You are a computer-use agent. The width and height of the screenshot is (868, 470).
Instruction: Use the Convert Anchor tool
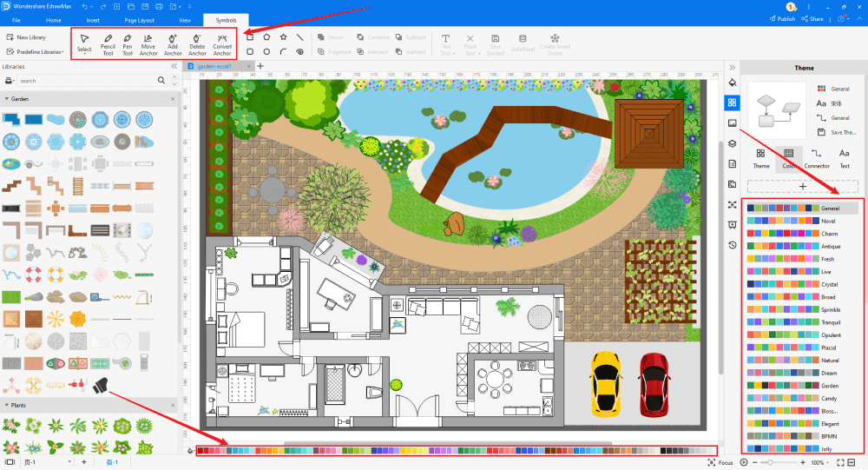(222, 44)
